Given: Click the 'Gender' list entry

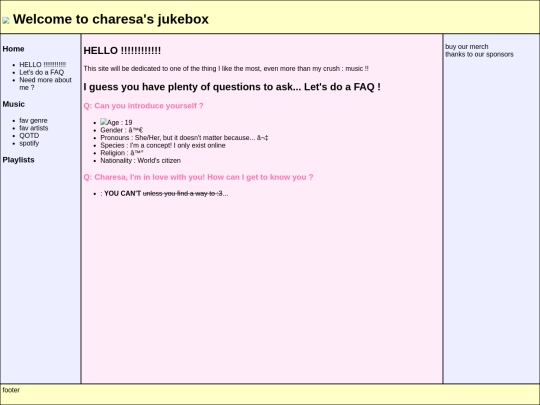Looking at the screenshot, I should point(121,130).
